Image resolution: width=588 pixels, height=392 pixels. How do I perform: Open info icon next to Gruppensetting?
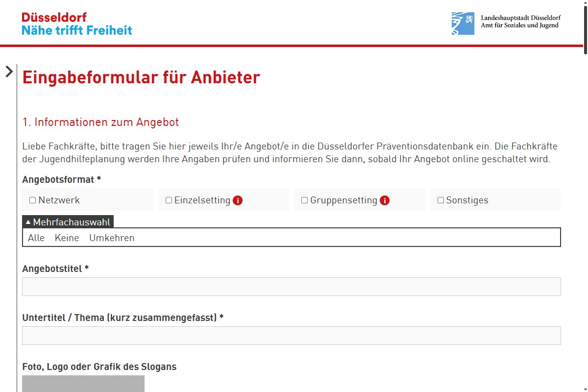385,200
